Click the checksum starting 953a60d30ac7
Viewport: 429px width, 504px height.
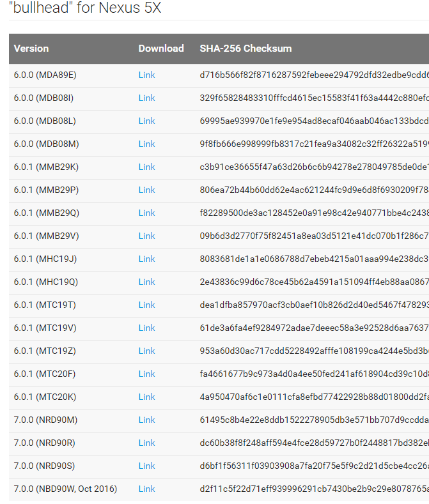coord(315,351)
